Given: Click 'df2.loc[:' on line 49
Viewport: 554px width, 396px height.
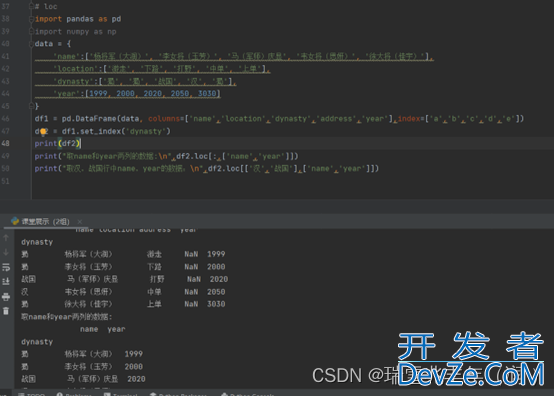Looking at the screenshot, I should [196, 156].
